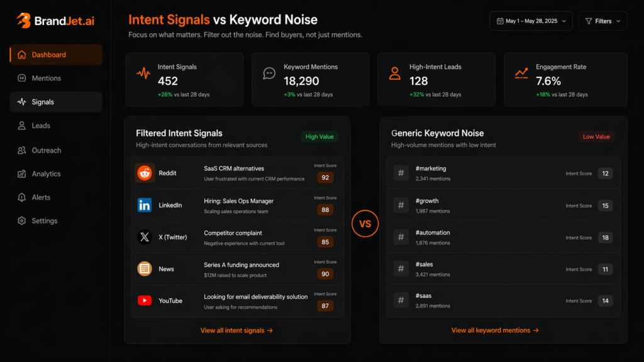
Task: Click the calendar icon in date picker
Action: pos(500,21)
